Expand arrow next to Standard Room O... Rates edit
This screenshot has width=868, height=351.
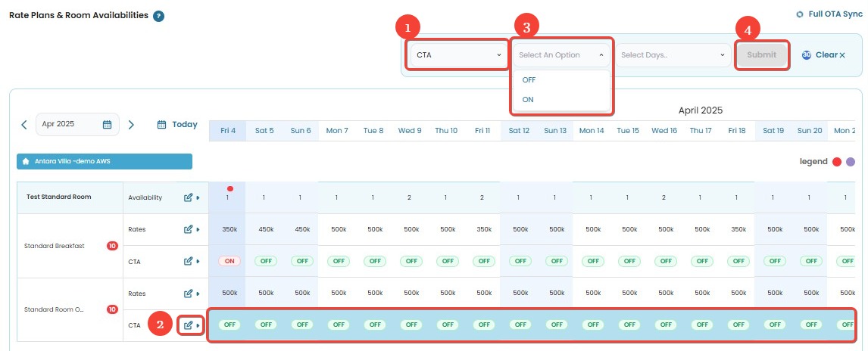click(198, 294)
